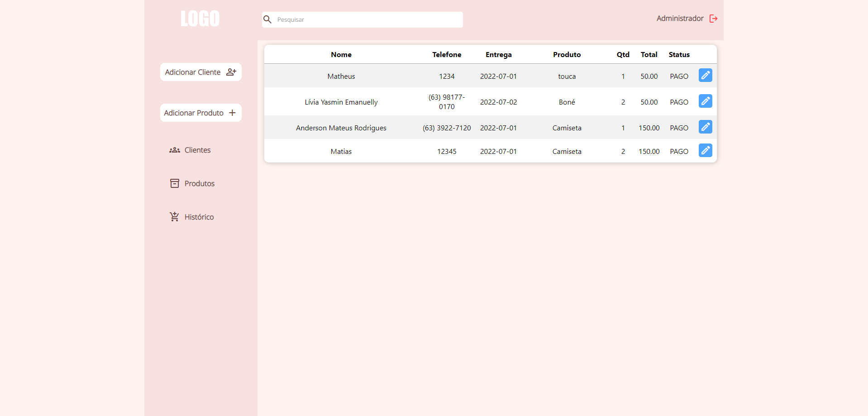Click total 150.00 in Anderson's row
This screenshot has width=868, height=416.
click(649, 128)
